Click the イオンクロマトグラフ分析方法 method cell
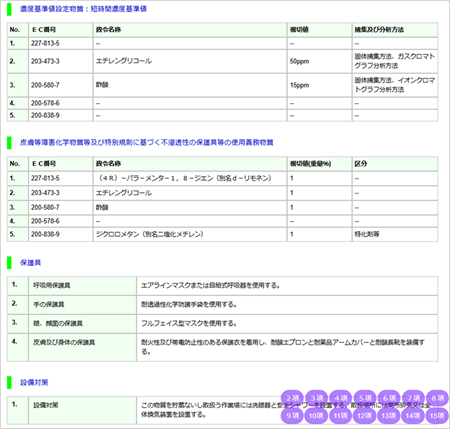Screen dimensions: 450x429 coord(395,85)
